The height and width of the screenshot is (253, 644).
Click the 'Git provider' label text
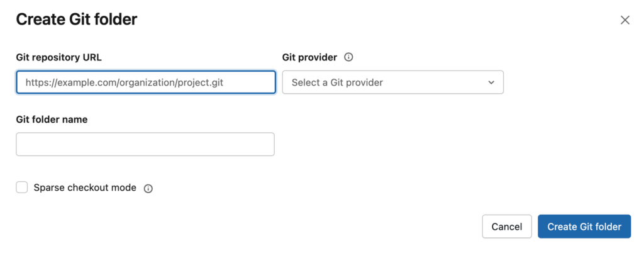tap(309, 57)
